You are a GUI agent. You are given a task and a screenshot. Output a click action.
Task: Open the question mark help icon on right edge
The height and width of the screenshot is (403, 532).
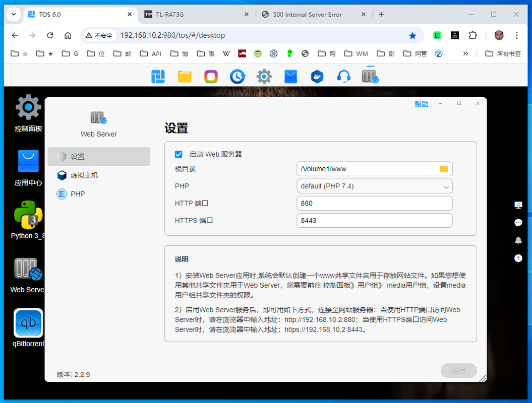tap(518, 258)
